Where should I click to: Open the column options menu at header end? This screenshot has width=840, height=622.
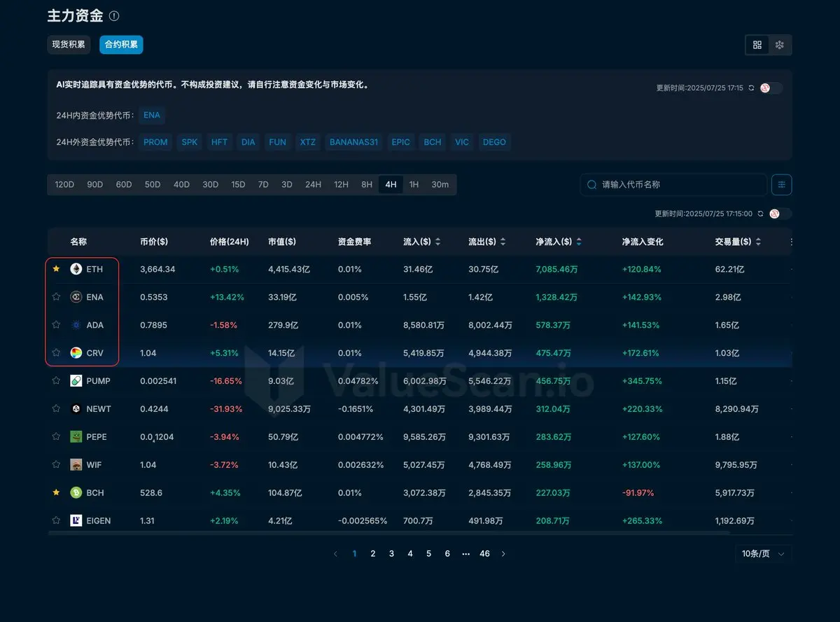pos(792,242)
